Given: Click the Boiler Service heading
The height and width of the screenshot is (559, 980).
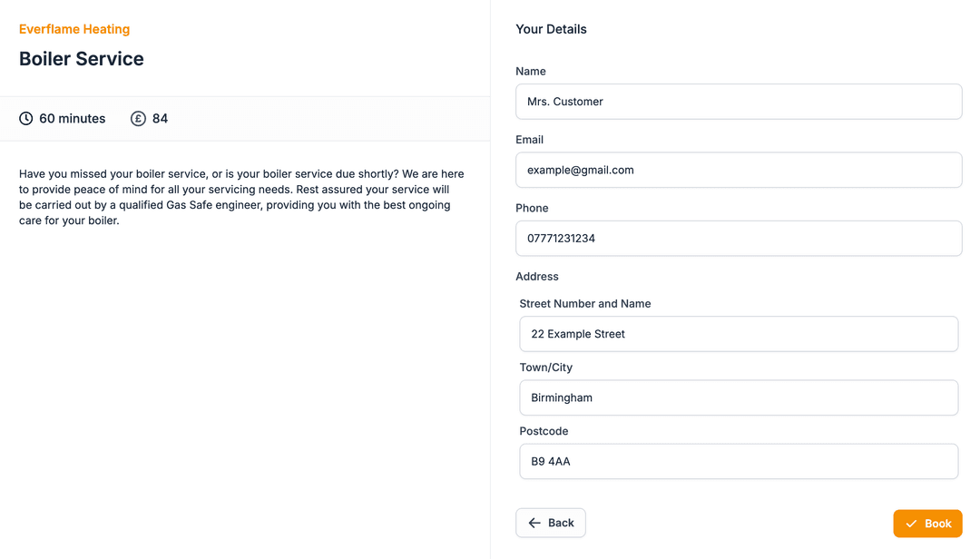Looking at the screenshot, I should click(81, 58).
